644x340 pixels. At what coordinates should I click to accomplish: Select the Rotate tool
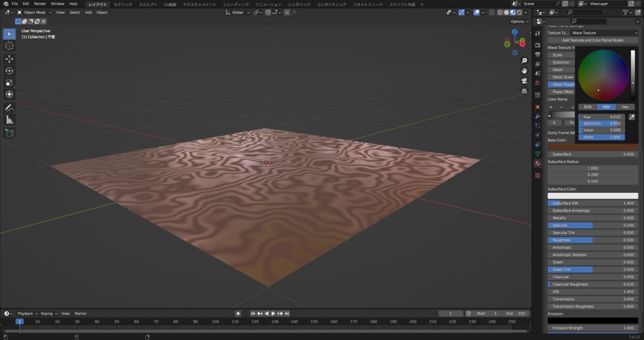pyautogui.click(x=9, y=70)
